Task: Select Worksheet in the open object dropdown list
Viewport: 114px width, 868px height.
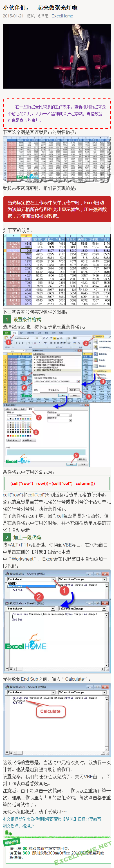Action: tap(31, 586)
